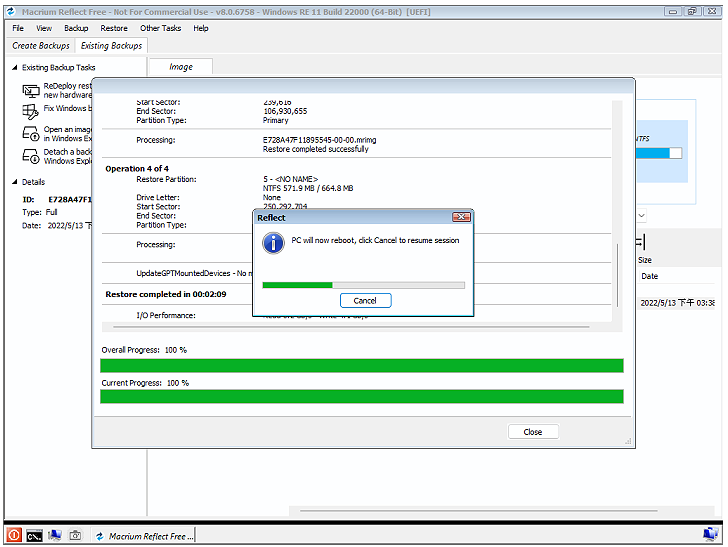Select 'Restore completed in 00:02:09' text
Screen dimensions: 728x547
[166, 294]
